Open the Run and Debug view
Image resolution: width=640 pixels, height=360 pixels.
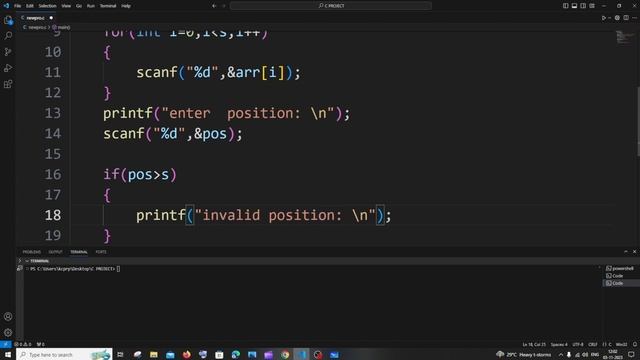click(8, 68)
